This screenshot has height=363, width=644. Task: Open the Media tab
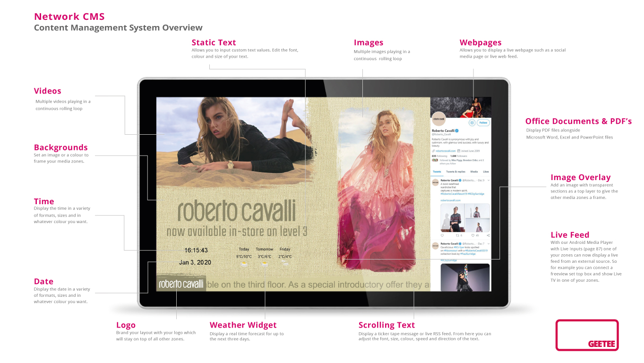[x=474, y=172]
